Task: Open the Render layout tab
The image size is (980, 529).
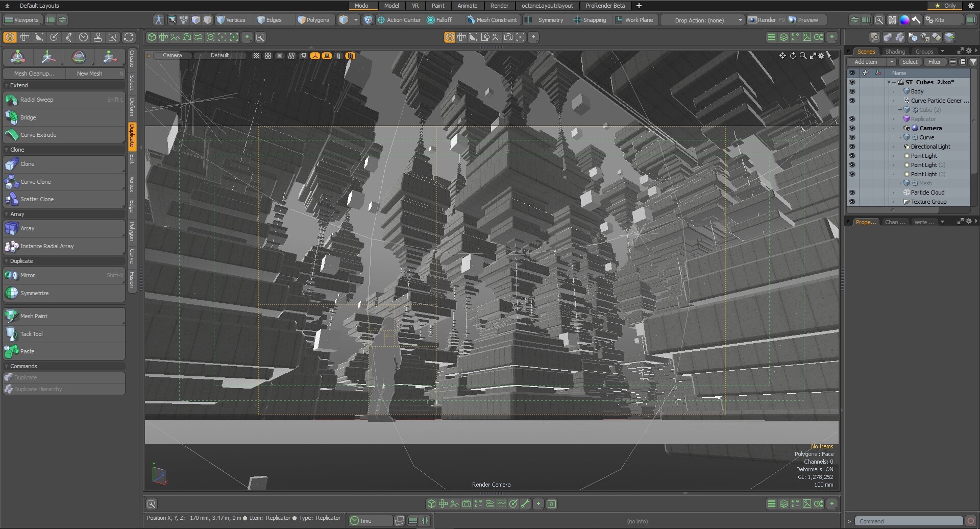Action: click(x=499, y=6)
